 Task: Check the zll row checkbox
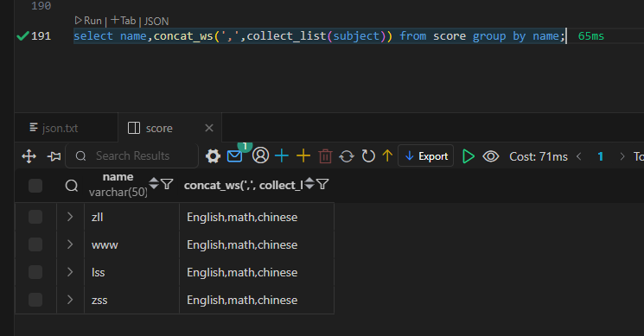pos(35,217)
